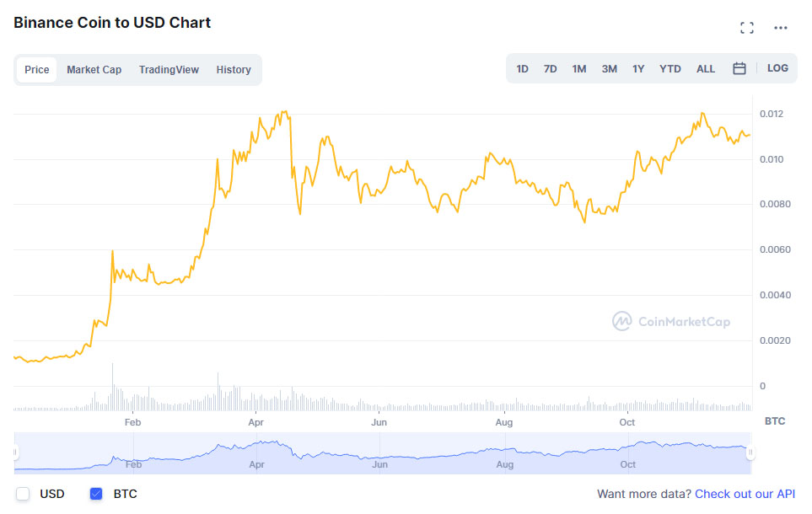
Task: Click the 0.012 price axis label
Action: 771,114
